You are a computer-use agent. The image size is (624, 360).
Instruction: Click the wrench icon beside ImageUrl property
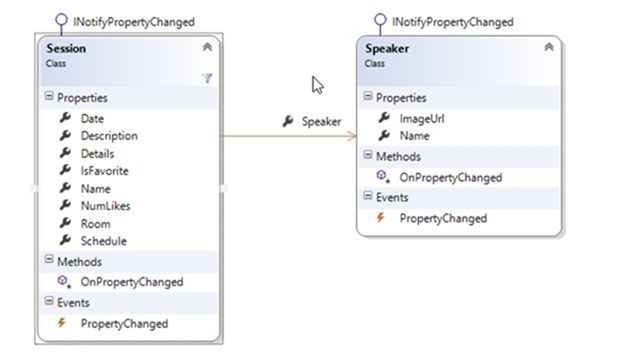(x=384, y=118)
